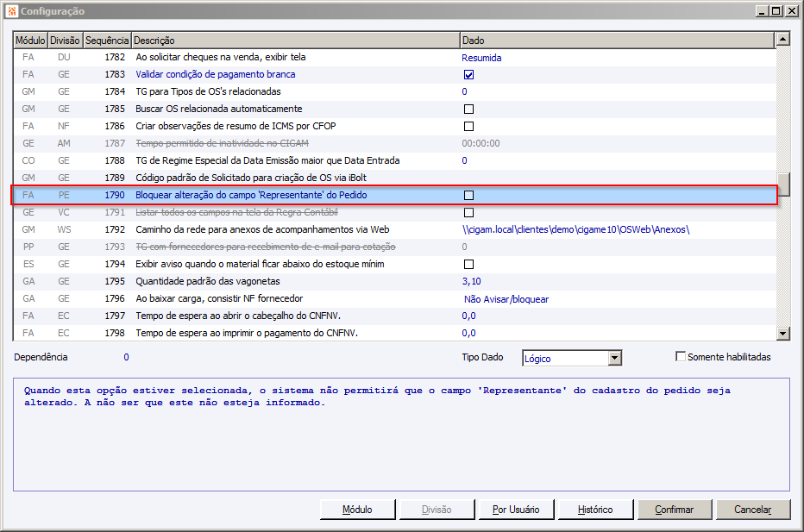Select 'Tempo de espera ao imprimir o pagamento' row

394,333
